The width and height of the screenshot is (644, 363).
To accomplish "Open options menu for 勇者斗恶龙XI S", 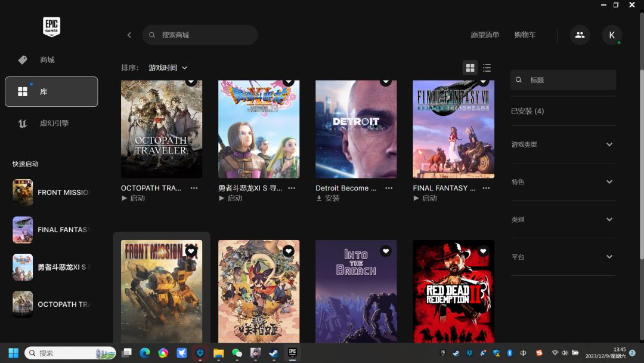I will click(x=292, y=188).
